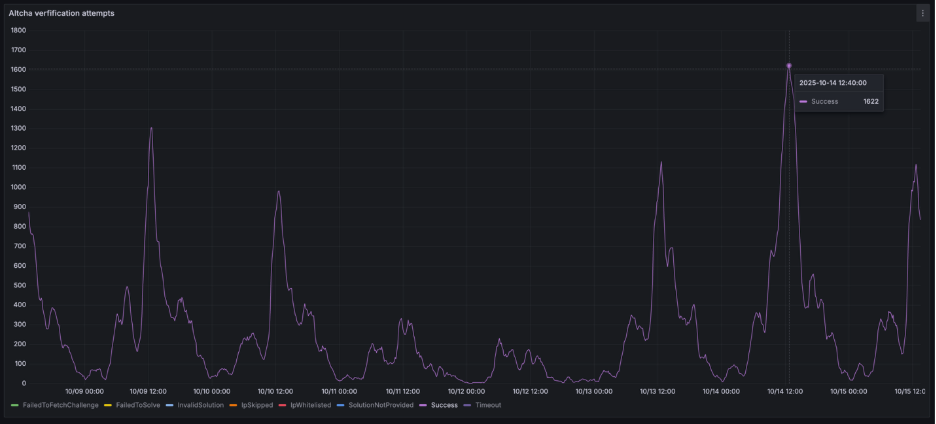The image size is (936, 424).
Task: Click the highlighted 1622 peak data point
Action: pyautogui.click(x=788, y=66)
